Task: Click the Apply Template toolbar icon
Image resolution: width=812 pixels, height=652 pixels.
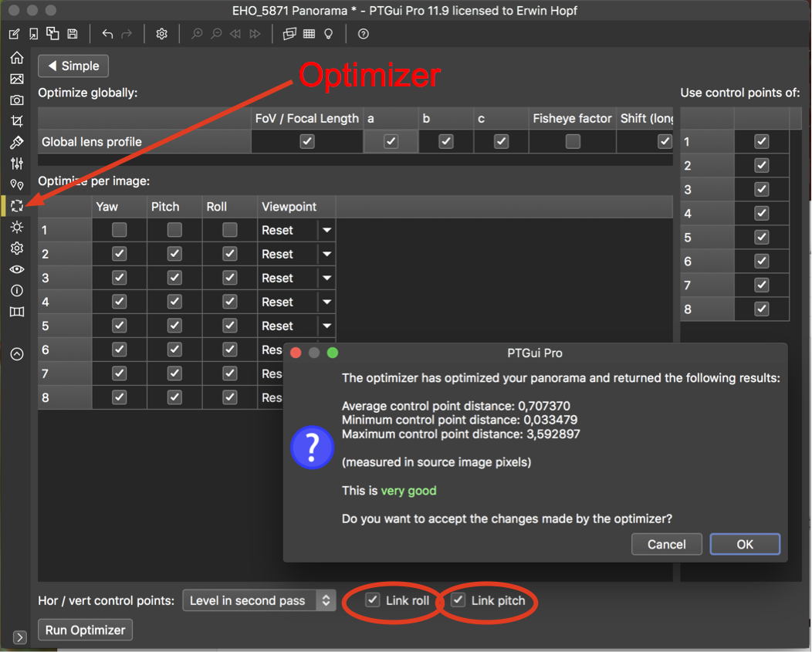Action: 52,34
